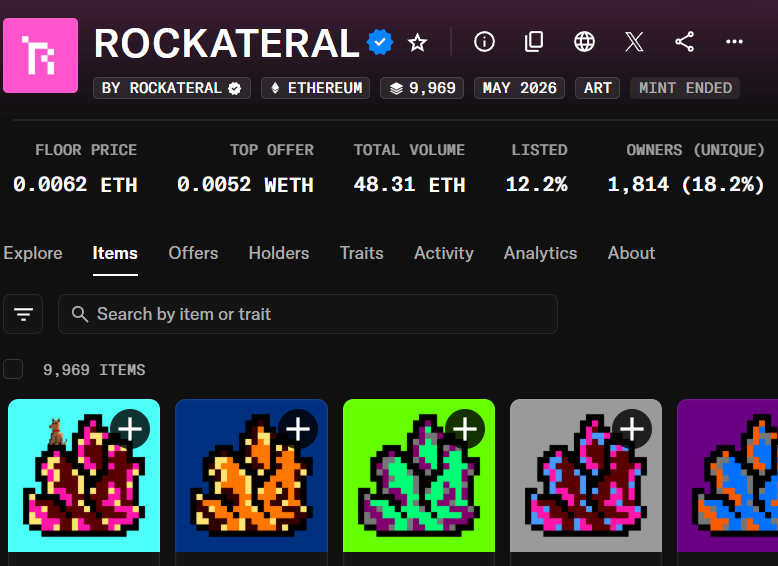The width and height of the screenshot is (778, 566).
Task: Open the website globe icon
Action: (x=584, y=42)
